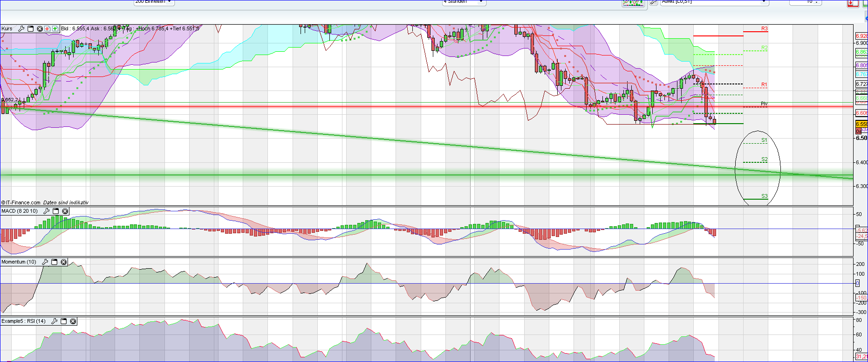Click the +Tief 6.551,8 daily low text
This screenshot has width=868, height=362.
185,29
